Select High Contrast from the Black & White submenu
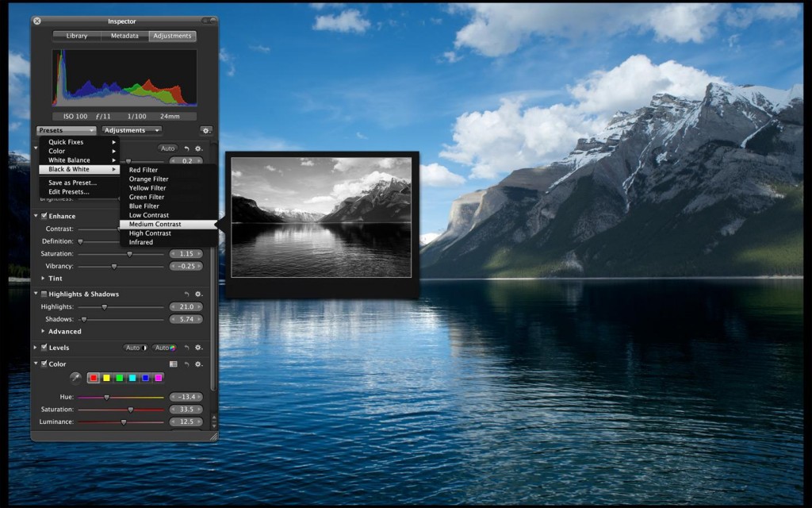The image size is (812, 508). point(151,233)
